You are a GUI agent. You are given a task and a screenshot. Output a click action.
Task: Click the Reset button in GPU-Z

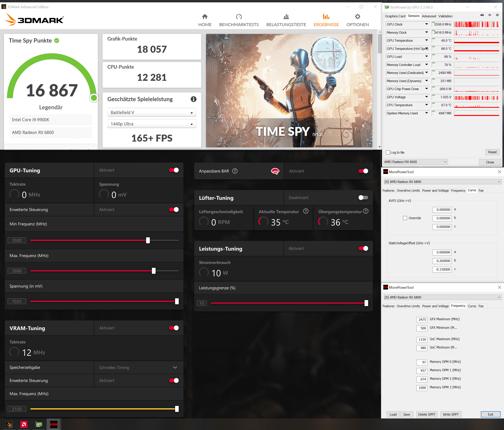[x=492, y=152]
